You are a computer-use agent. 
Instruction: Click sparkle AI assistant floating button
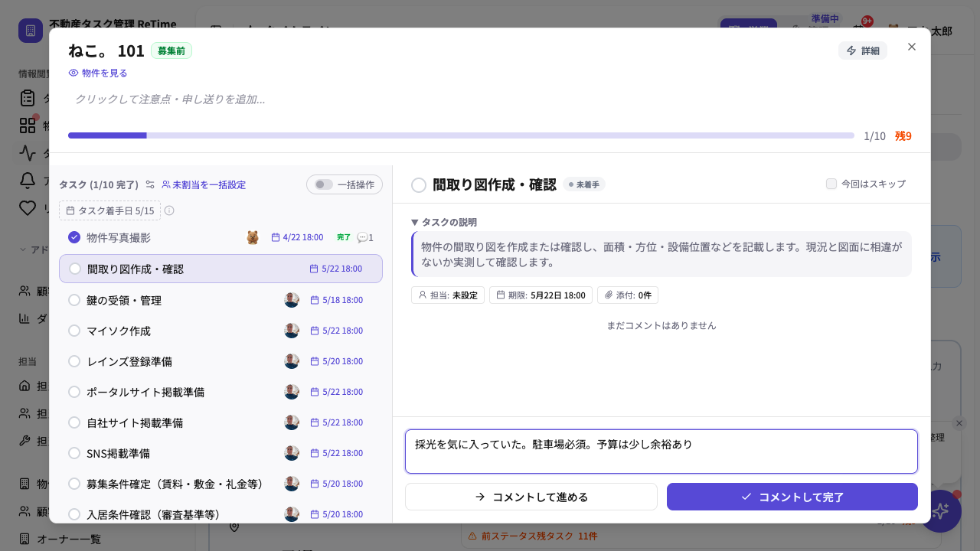940,511
